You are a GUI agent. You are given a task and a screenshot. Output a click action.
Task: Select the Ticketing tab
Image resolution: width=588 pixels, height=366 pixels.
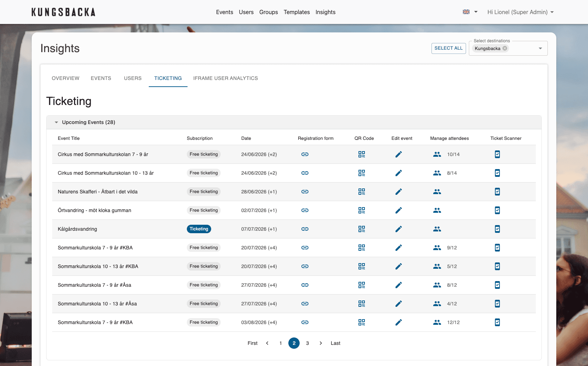(168, 78)
